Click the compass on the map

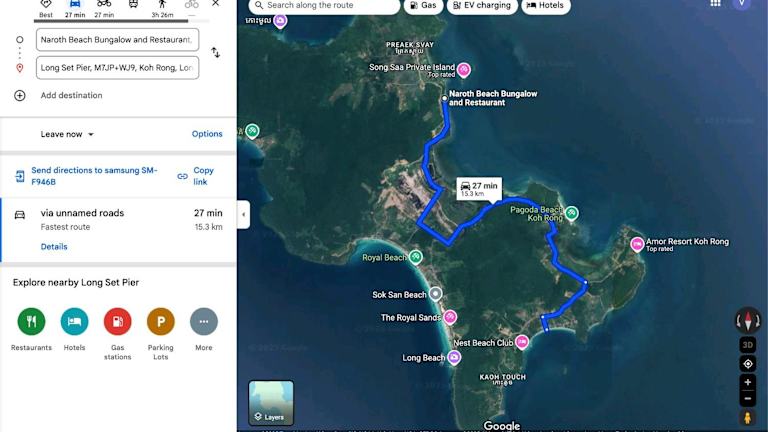tap(747, 320)
